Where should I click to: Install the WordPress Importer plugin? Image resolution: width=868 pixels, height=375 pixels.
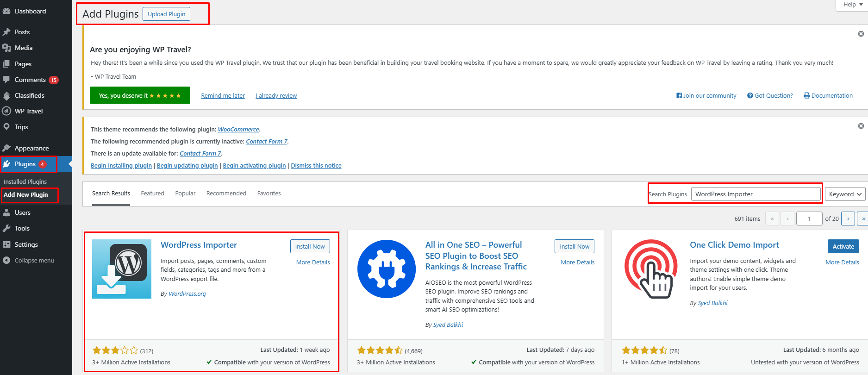310,246
